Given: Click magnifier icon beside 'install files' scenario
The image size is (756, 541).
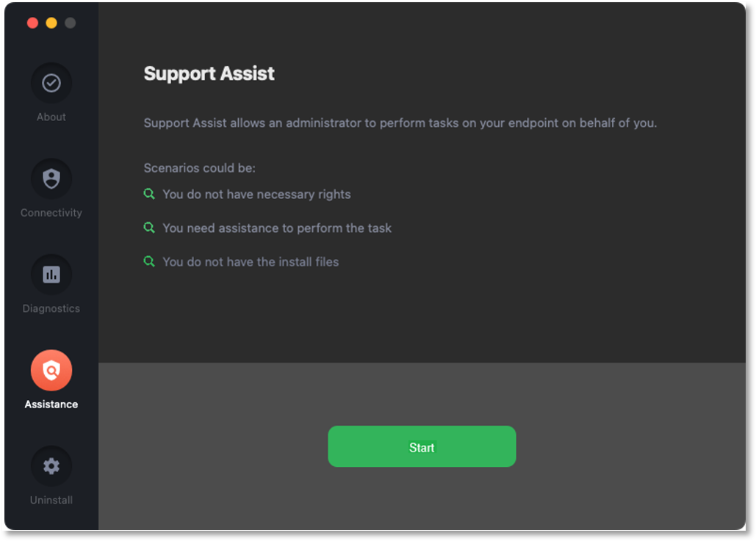Looking at the screenshot, I should coord(149,262).
